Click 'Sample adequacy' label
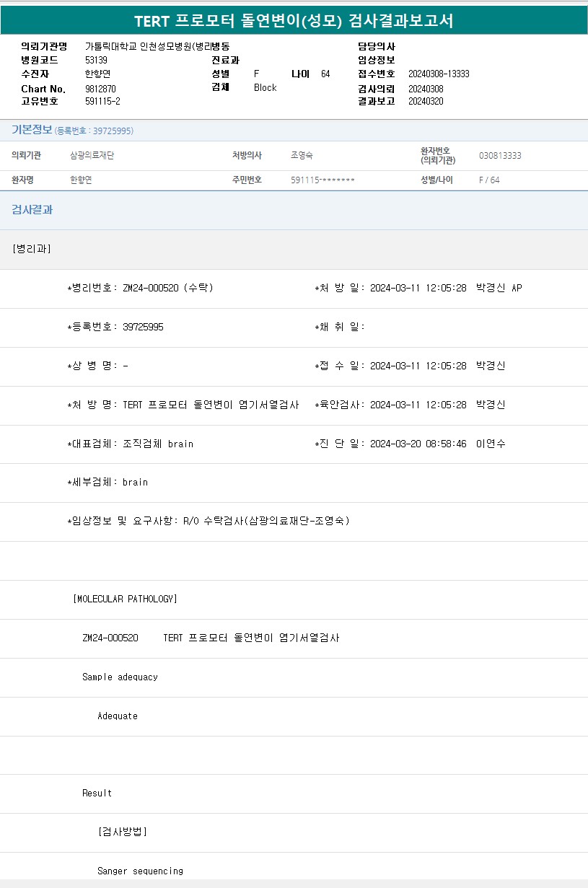 click(x=120, y=677)
